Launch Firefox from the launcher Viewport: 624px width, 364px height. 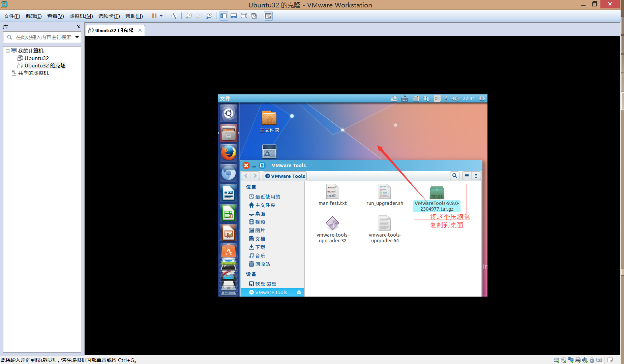pyautogui.click(x=229, y=153)
